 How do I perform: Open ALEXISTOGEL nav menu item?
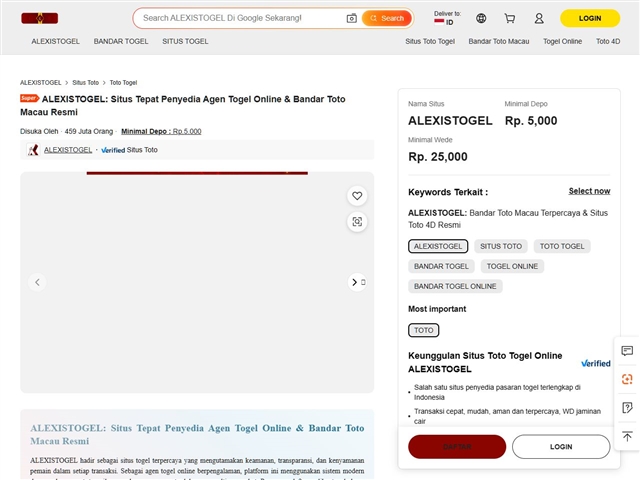point(56,41)
